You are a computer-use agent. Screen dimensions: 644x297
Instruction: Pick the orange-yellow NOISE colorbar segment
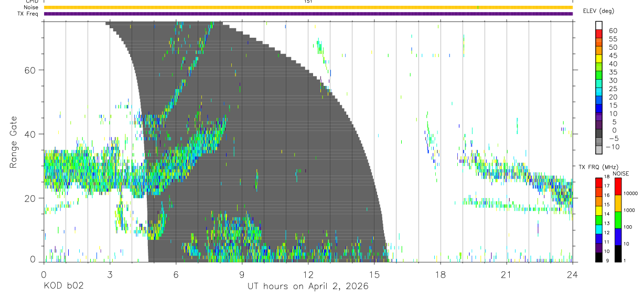click(618, 203)
